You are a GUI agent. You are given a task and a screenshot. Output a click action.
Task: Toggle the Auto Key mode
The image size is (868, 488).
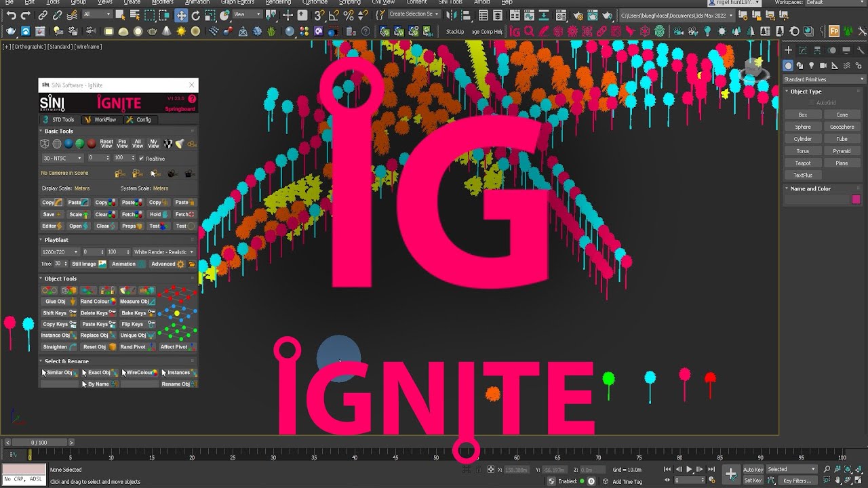[753, 469]
